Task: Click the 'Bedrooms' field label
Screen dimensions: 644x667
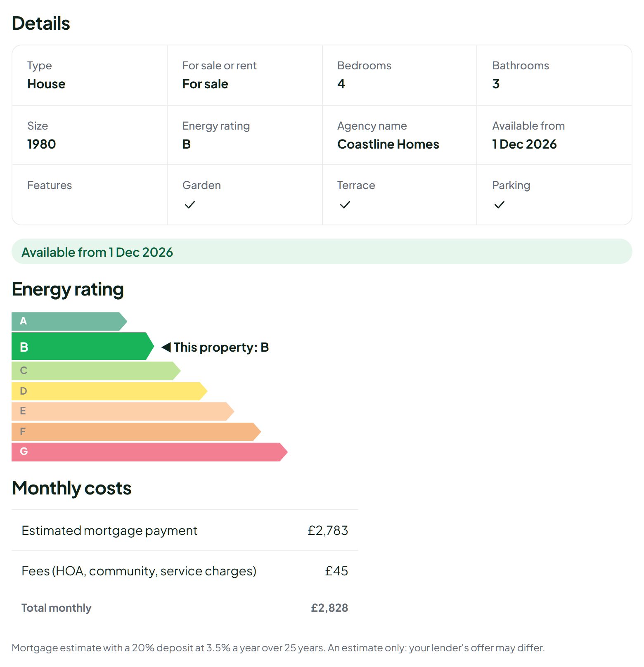Action: 364,66
